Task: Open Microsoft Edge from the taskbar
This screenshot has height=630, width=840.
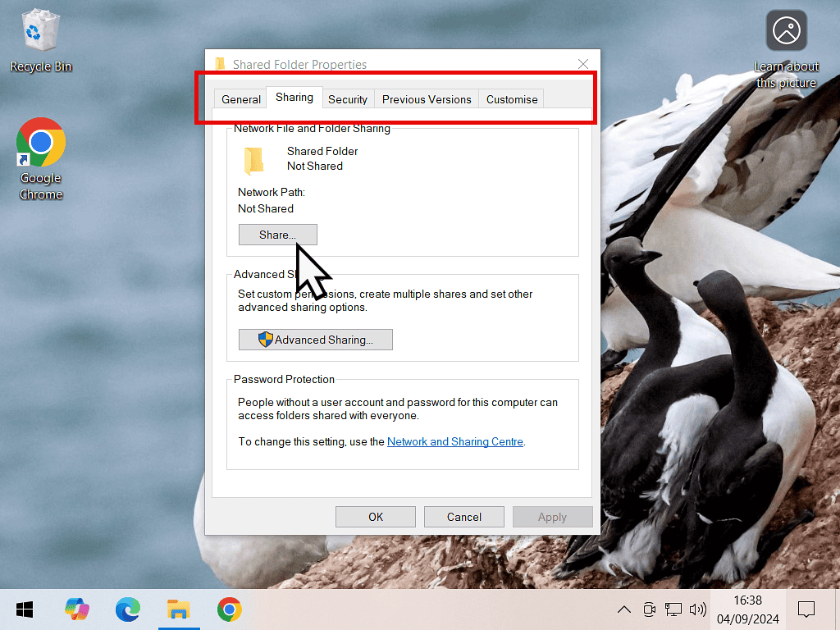Action: click(x=128, y=609)
